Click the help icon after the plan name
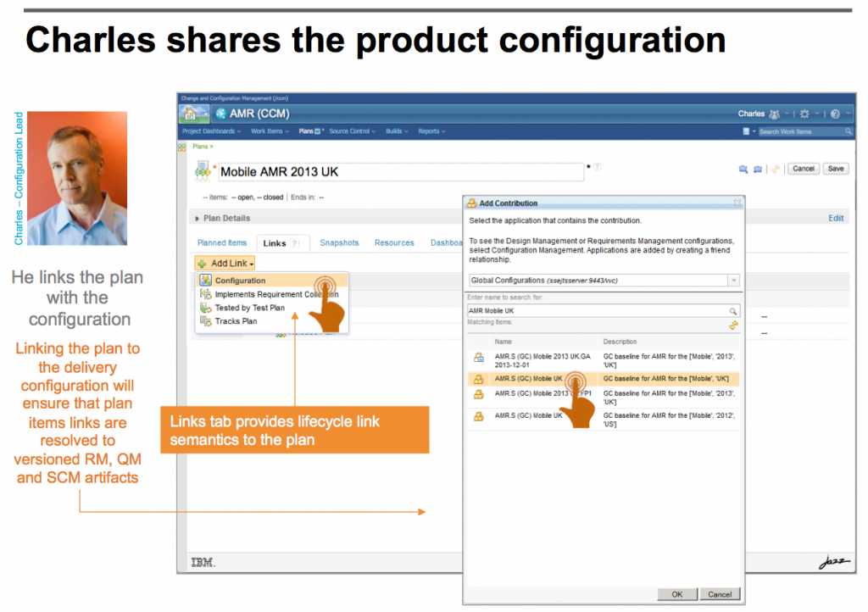Image resolution: width=868 pixels, height=612 pixels. coord(598,166)
